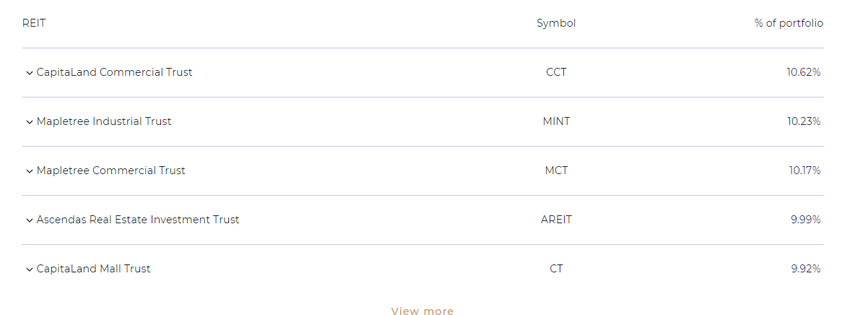This screenshot has width=868, height=315.
Task: Click the % of portfolio column header
Action: (789, 23)
